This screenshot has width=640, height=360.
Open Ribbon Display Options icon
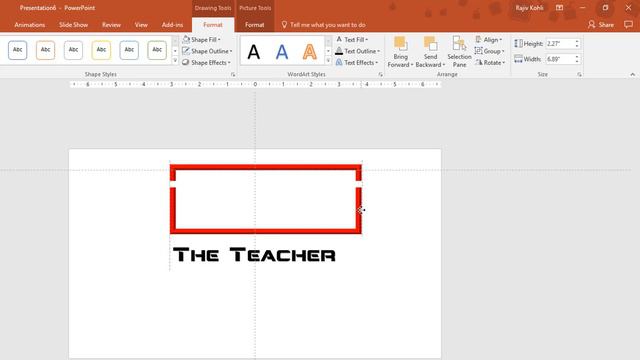point(559,8)
